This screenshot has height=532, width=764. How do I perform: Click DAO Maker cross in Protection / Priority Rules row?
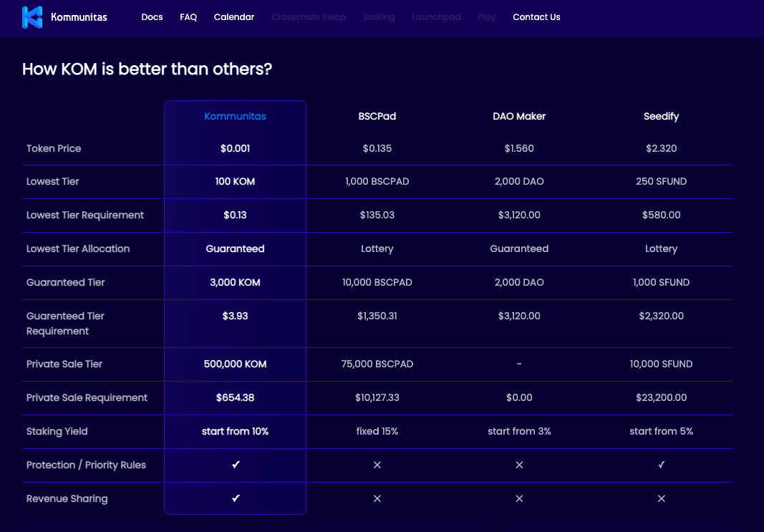tap(519, 465)
